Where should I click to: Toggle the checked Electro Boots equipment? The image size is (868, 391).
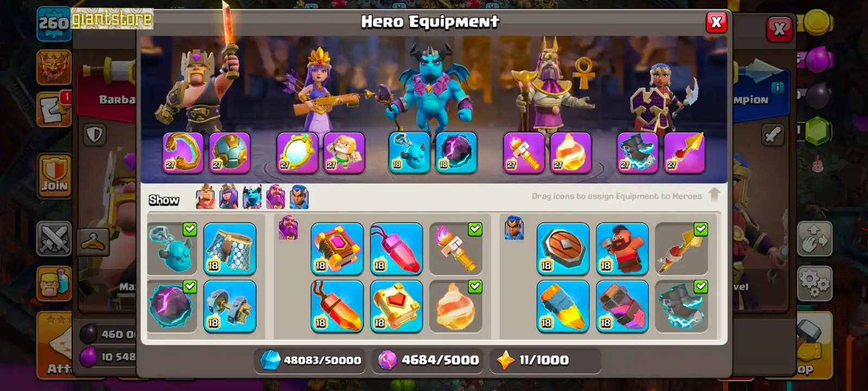[x=681, y=306]
